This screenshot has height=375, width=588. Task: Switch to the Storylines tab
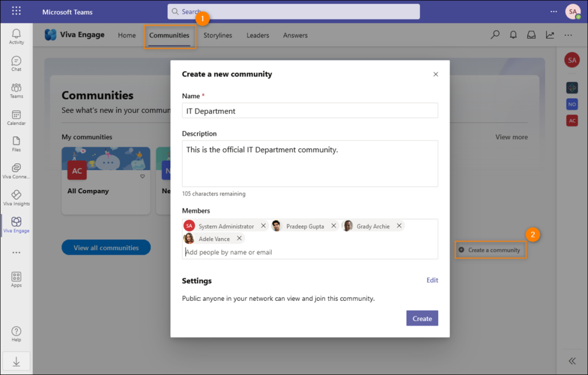point(218,35)
